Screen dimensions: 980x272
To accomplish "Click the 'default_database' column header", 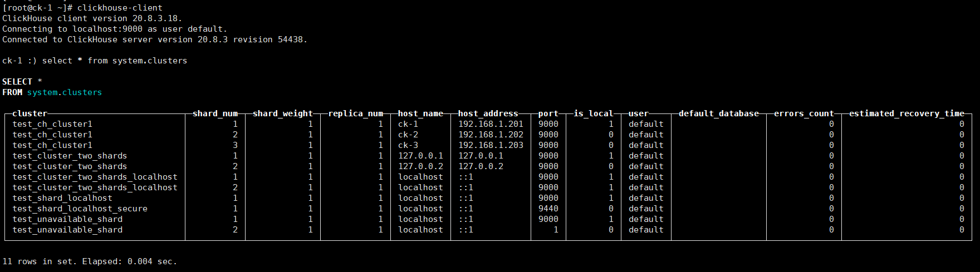I will point(719,113).
